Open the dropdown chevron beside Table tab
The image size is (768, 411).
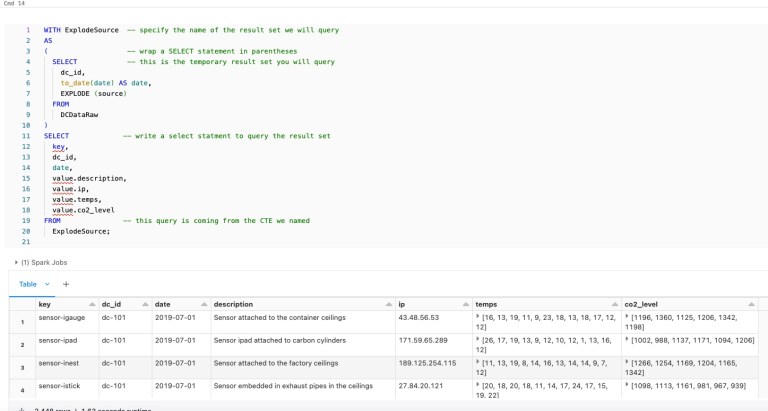pos(47,284)
